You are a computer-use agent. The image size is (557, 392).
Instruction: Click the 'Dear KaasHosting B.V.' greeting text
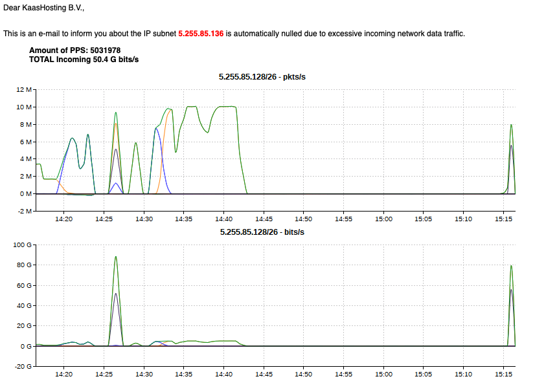(x=44, y=8)
